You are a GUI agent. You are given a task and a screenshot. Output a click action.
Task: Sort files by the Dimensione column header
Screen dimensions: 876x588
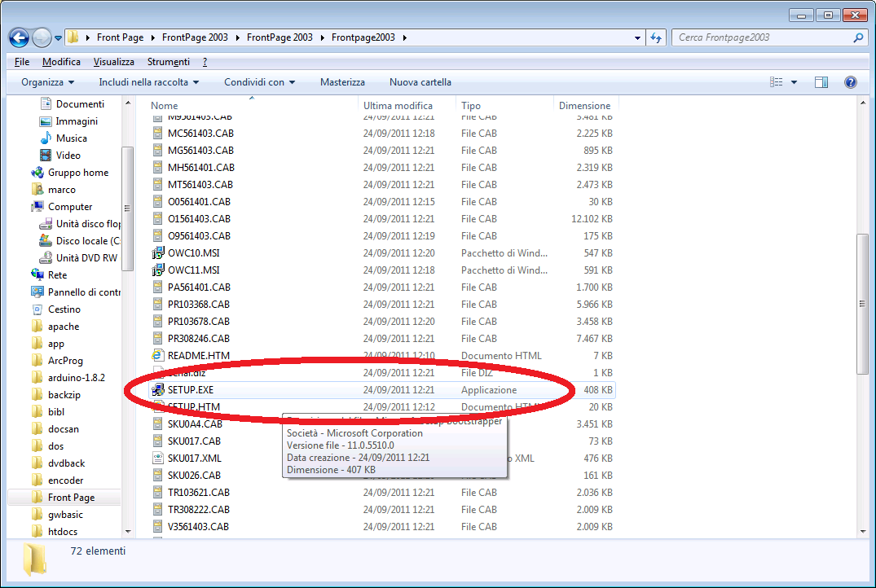click(584, 106)
